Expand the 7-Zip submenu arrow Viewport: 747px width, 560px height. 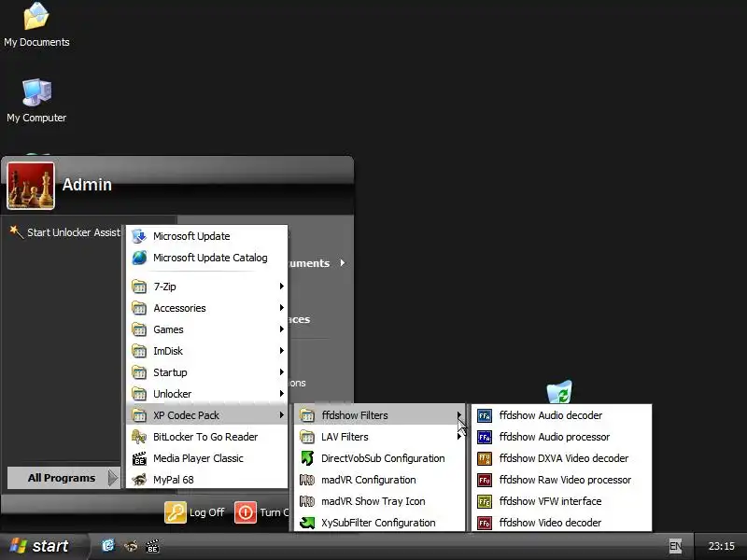click(282, 287)
